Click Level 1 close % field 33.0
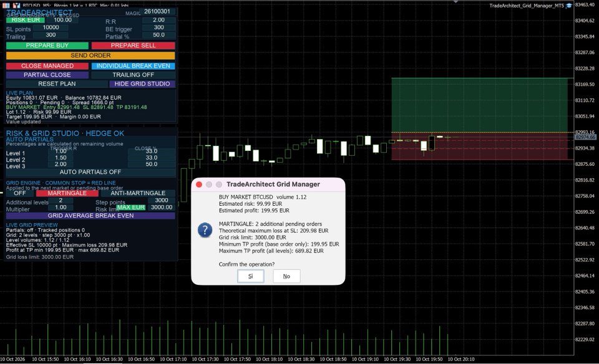The height and width of the screenshot is (364, 599). (x=151, y=151)
